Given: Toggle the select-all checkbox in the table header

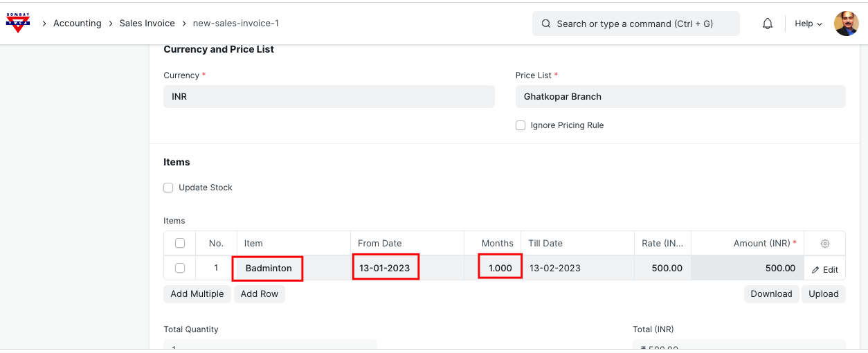Looking at the screenshot, I should [180, 243].
